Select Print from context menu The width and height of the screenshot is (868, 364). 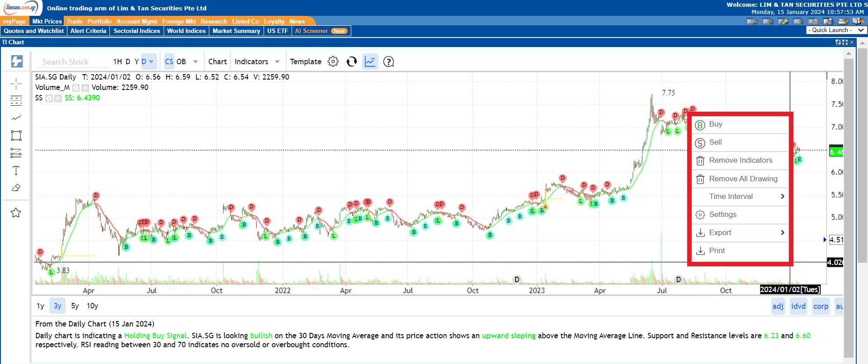pyautogui.click(x=740, y=251)
